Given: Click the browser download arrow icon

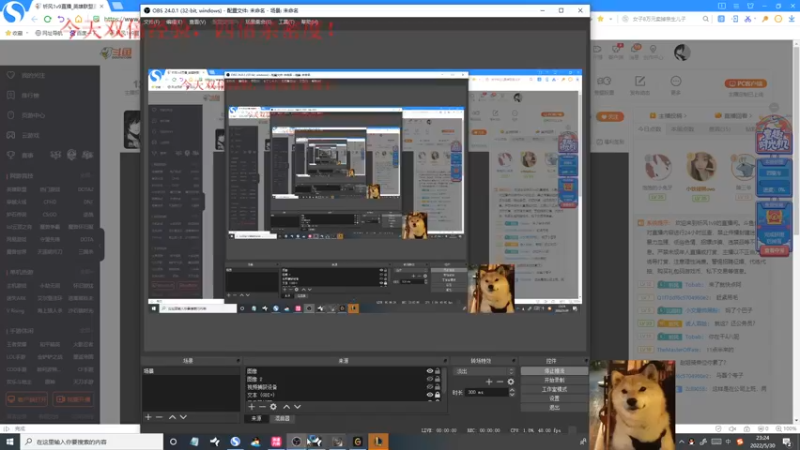Looking at the screenshot, I should tap(791, 19).
